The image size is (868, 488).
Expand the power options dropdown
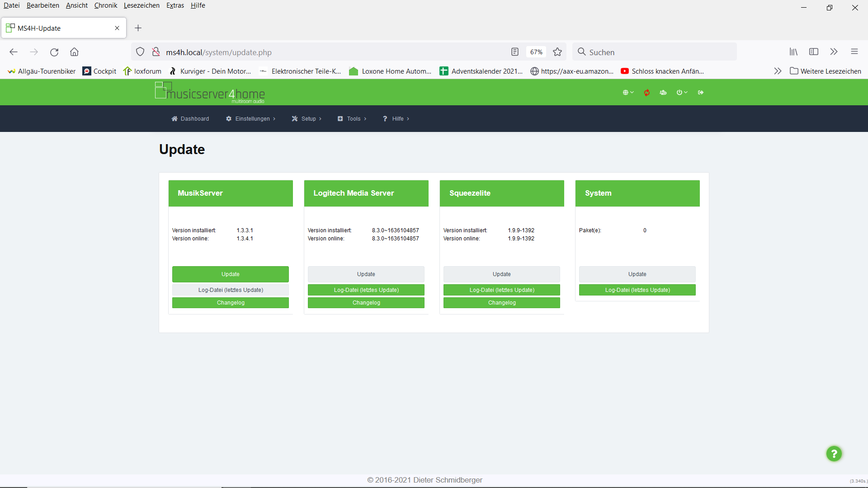(682, 93)
